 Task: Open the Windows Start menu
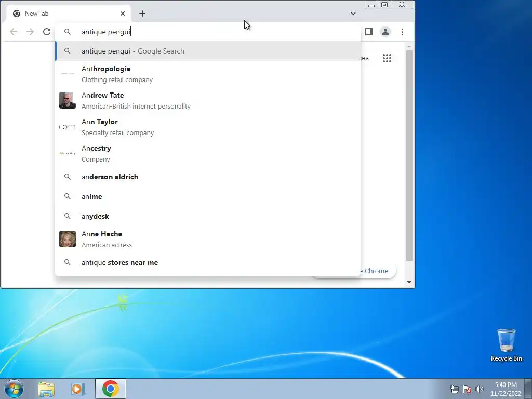coord(14,389)
